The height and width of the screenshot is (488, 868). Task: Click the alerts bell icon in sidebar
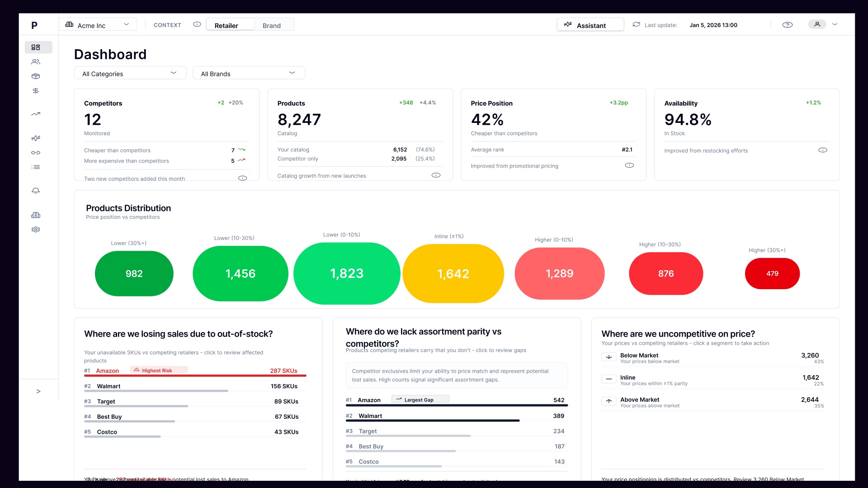36,191
